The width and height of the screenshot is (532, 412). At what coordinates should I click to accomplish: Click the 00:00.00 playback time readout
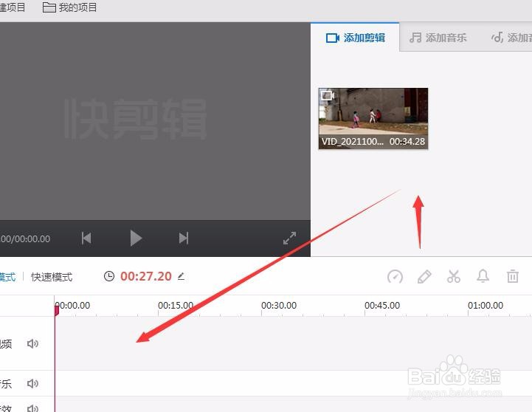pos(25,239)
